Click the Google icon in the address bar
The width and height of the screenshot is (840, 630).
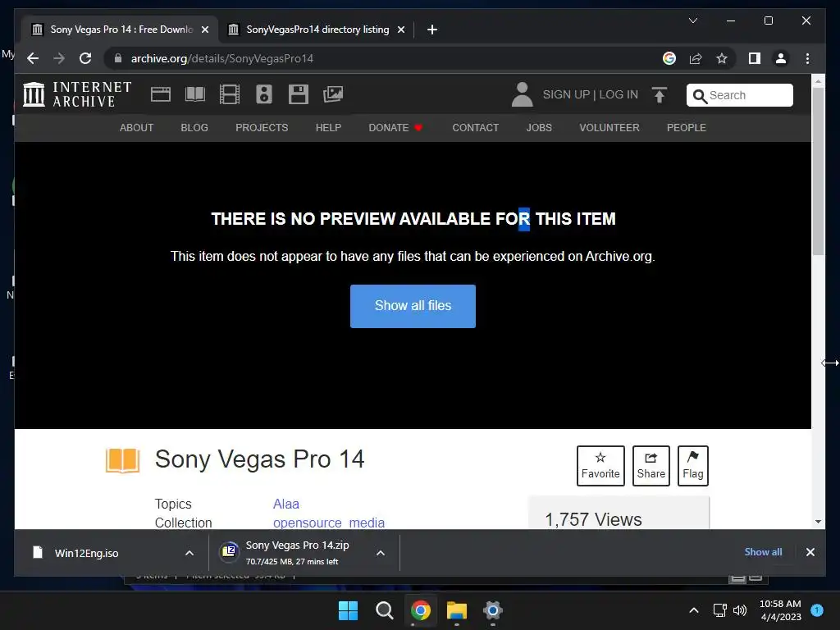(x=669, y=58)
